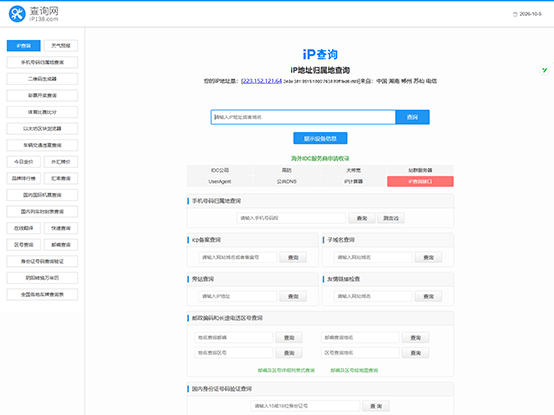Click 查询 in the 子域名查询 panel
Viewport: 554px width, 415px height.
tap(428, 257)
